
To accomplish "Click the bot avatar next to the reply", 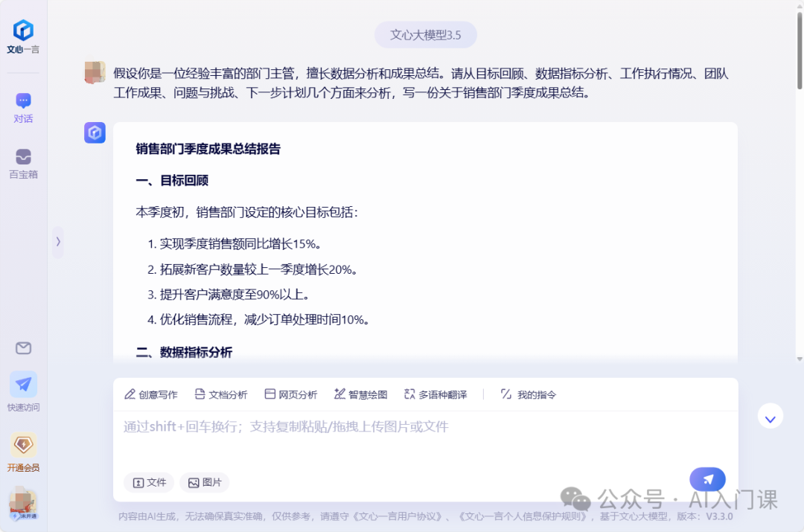I will [95, 132].
